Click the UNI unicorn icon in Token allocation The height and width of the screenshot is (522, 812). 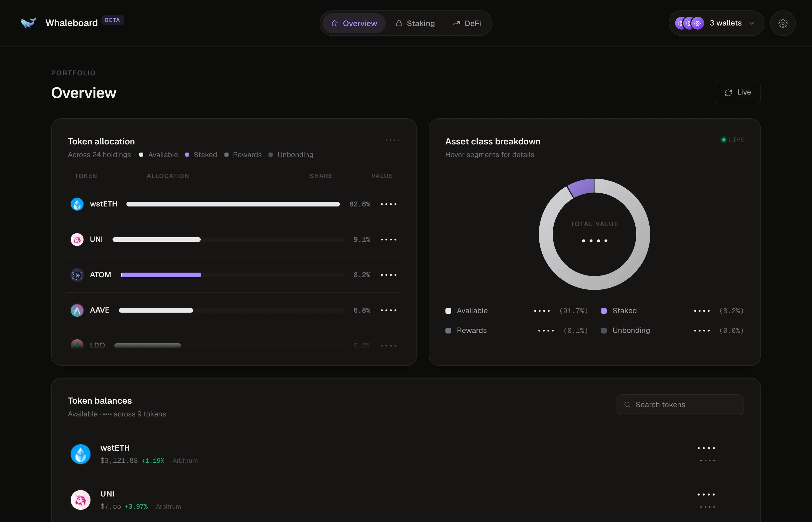pyautogui.click(x=77, y=239)
